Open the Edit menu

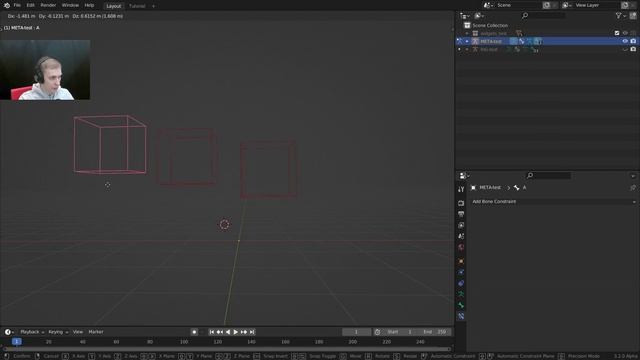31,5
